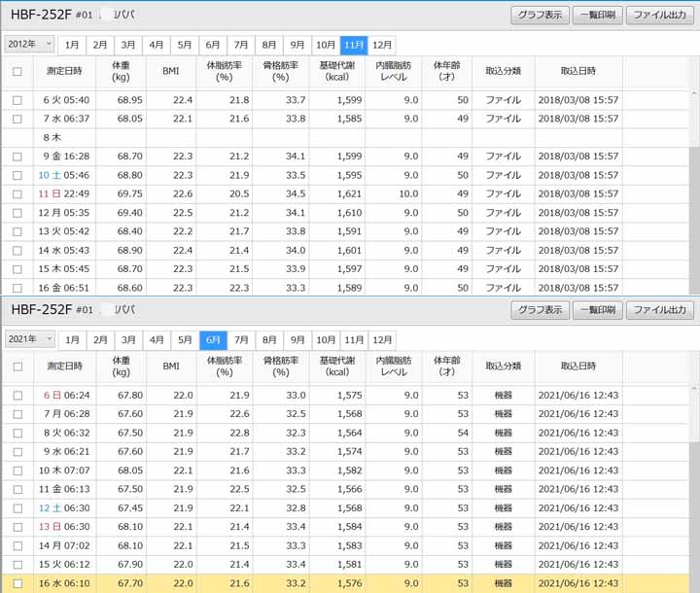Select 10月 tab in the 2012 panel
This screenshot has width=700, height=593.
pyautogui.click(x=327, y=45)
